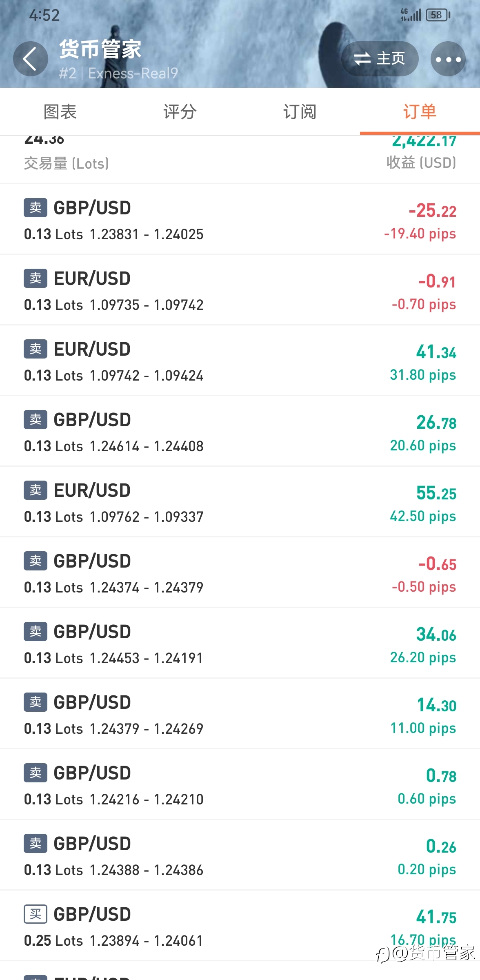Tap sell icon on GBP/USD 1.23831 order
Screen dimensions: 480x980
point(36,207)
